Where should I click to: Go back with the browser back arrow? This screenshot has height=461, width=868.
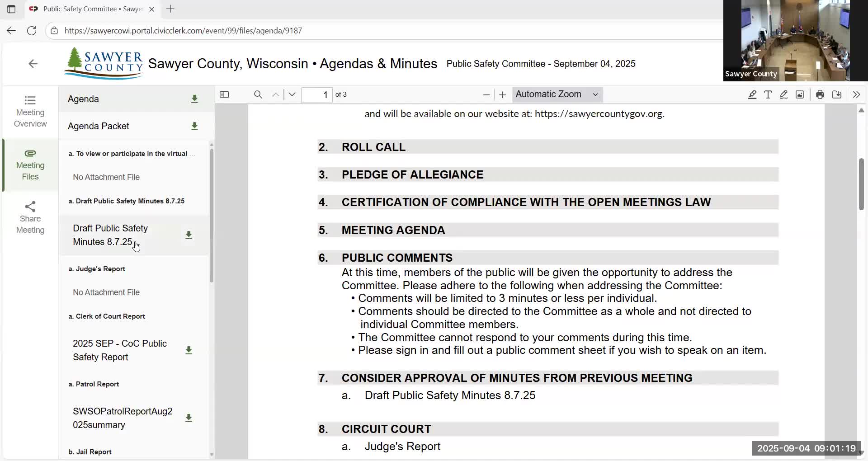(11, 31)
